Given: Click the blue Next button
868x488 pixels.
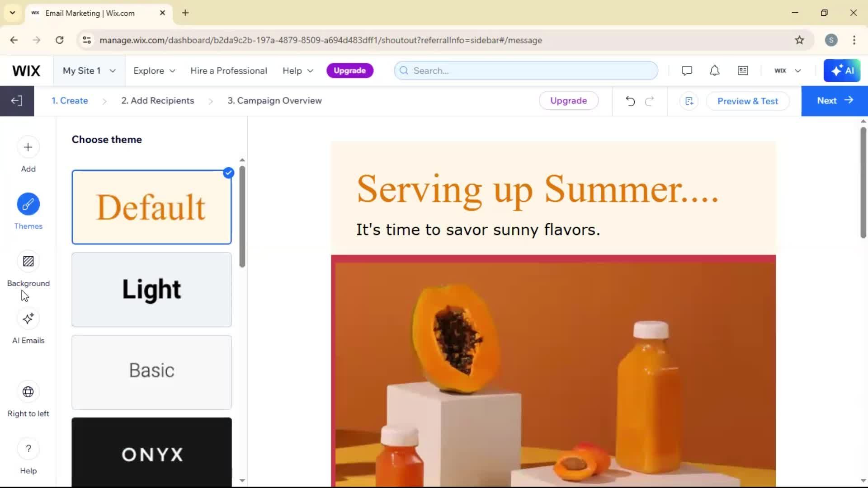Looking at the screenshot, I should [x=835, y=101].
